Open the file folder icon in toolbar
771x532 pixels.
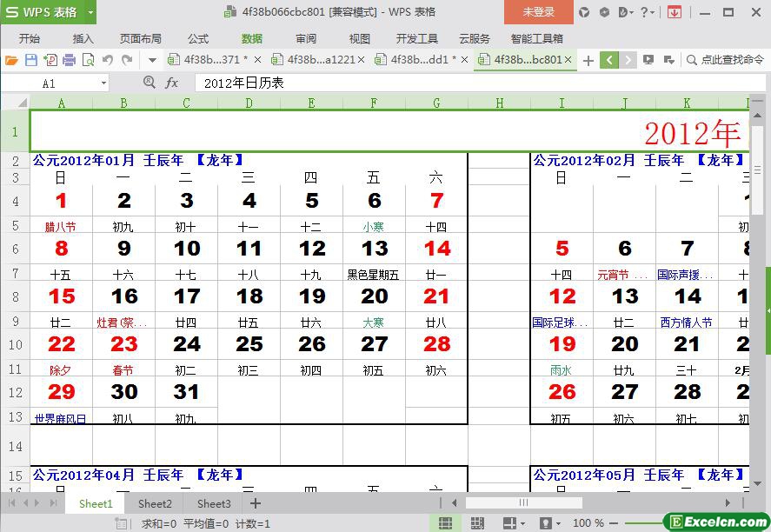pos(11,60)
